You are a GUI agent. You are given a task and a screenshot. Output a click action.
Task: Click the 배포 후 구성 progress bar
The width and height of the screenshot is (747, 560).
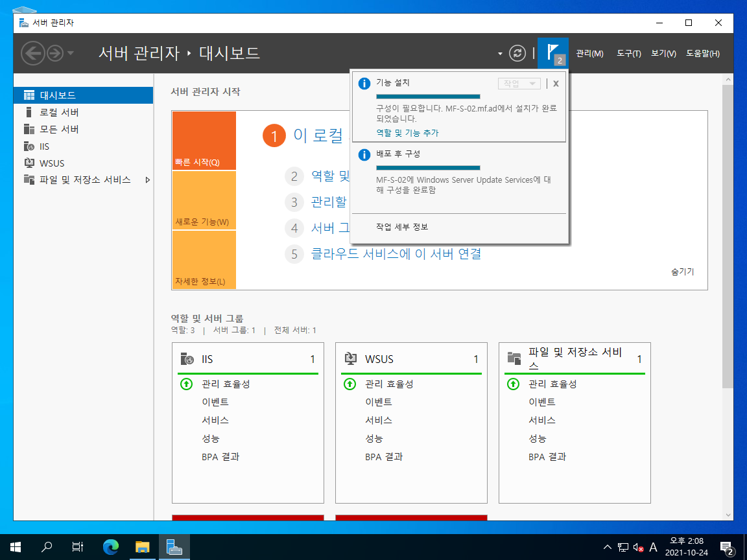428,168
